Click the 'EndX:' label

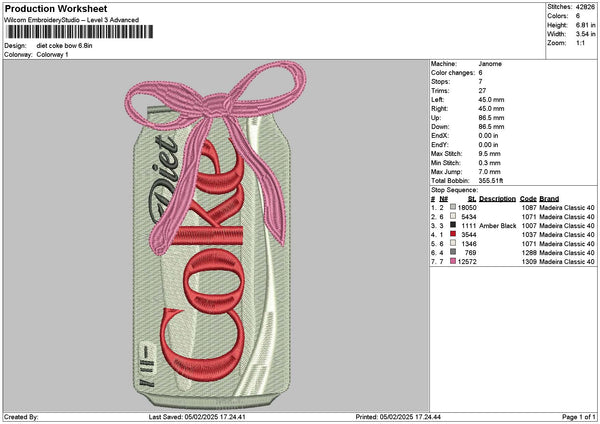point(439,136)
